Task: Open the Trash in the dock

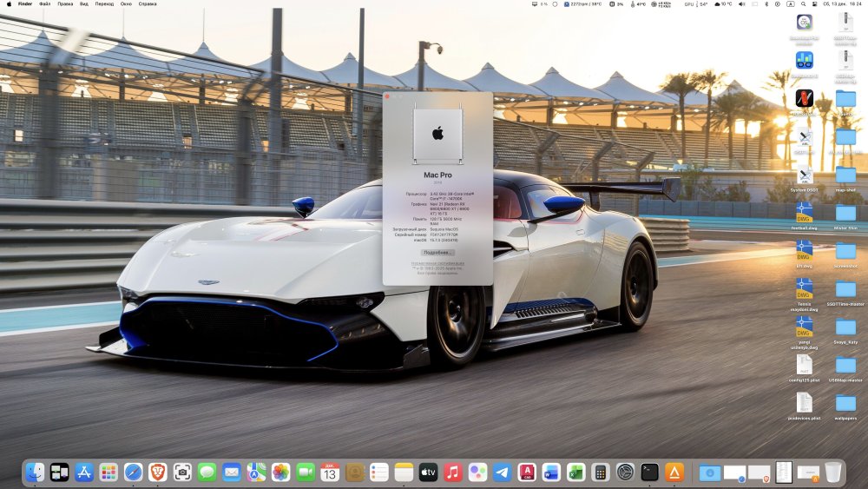Action: 832,472
